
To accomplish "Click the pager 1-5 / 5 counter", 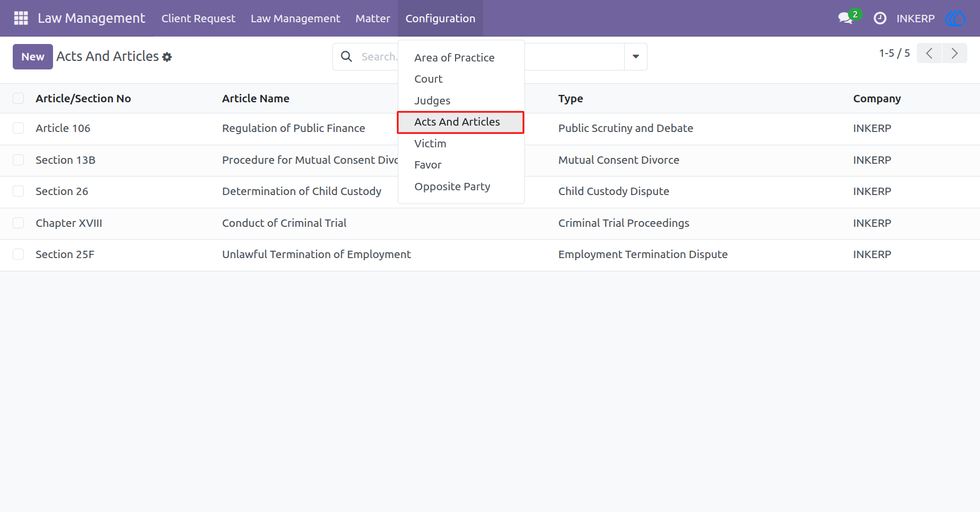I will tap(894, 53).
